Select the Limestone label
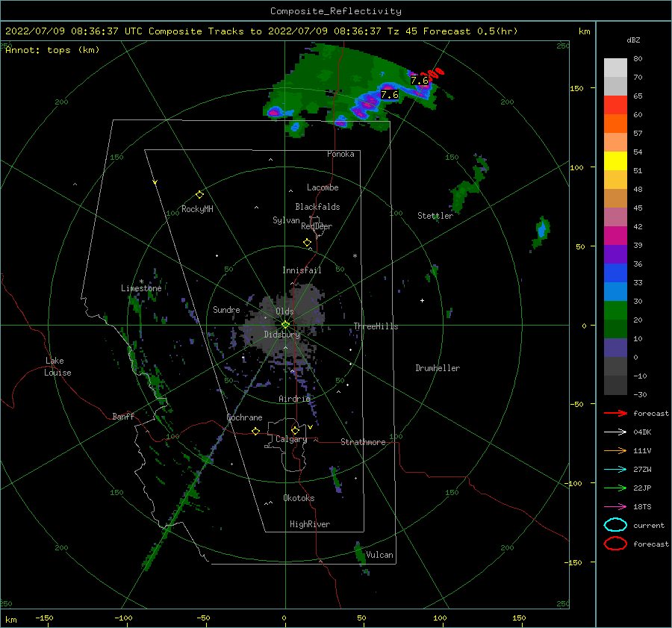 141,288
